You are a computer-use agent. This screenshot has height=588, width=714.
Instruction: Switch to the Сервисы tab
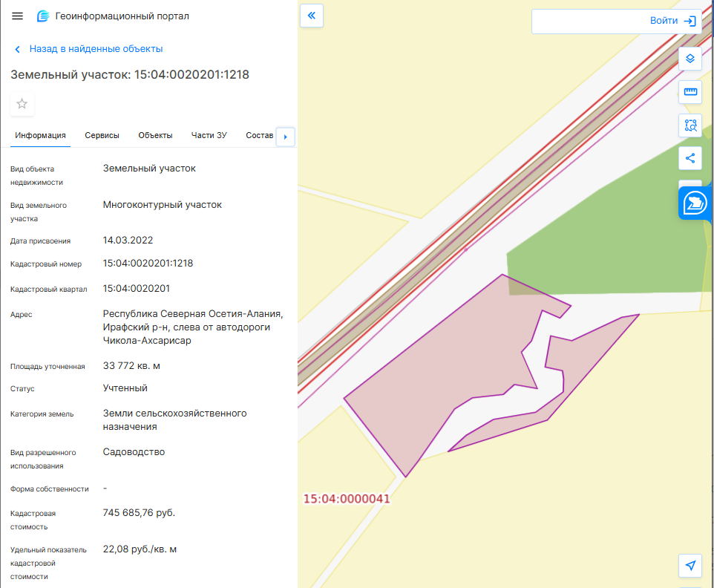tap(102, 135)
